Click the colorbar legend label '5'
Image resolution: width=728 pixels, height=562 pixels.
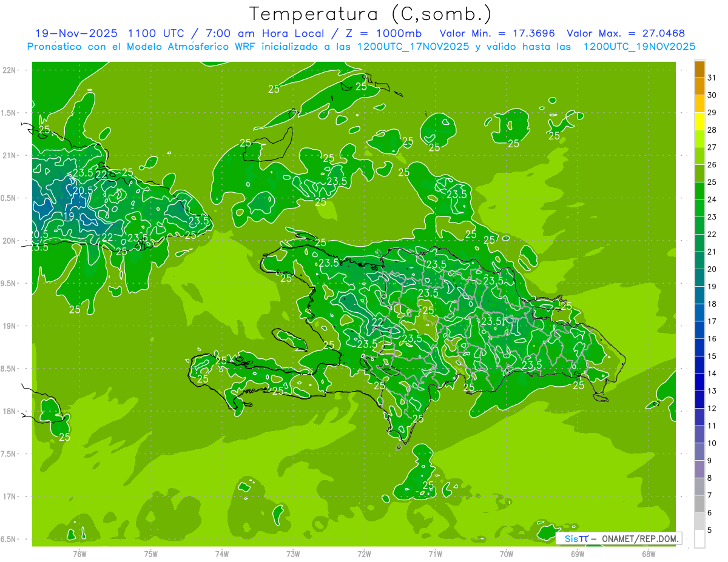point(710,530)
